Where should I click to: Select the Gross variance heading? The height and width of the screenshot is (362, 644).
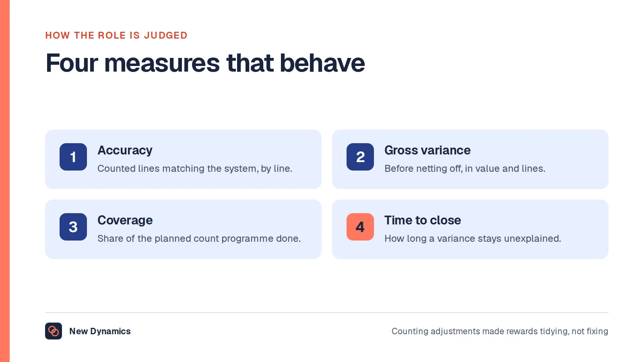point(427,150)
